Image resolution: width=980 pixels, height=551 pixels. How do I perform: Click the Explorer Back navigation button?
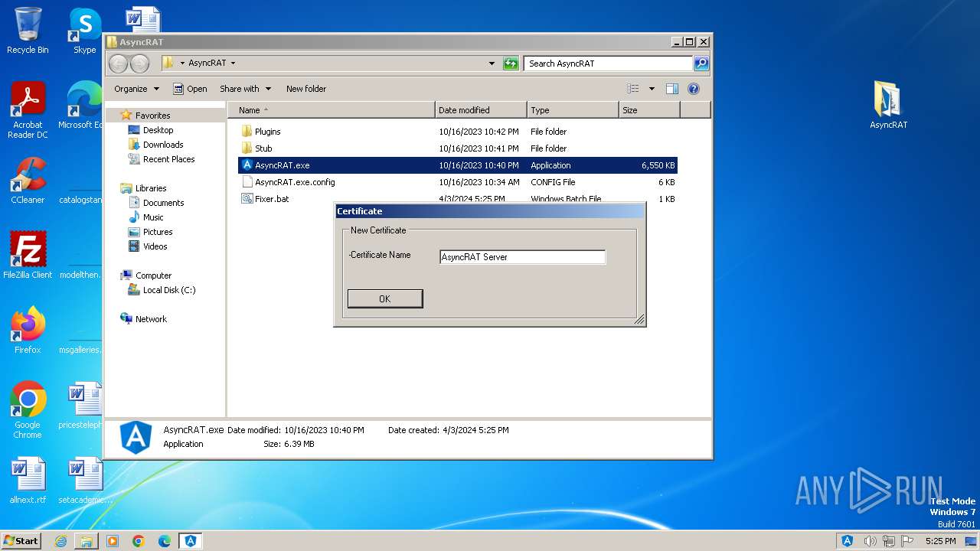pos(119,64)
